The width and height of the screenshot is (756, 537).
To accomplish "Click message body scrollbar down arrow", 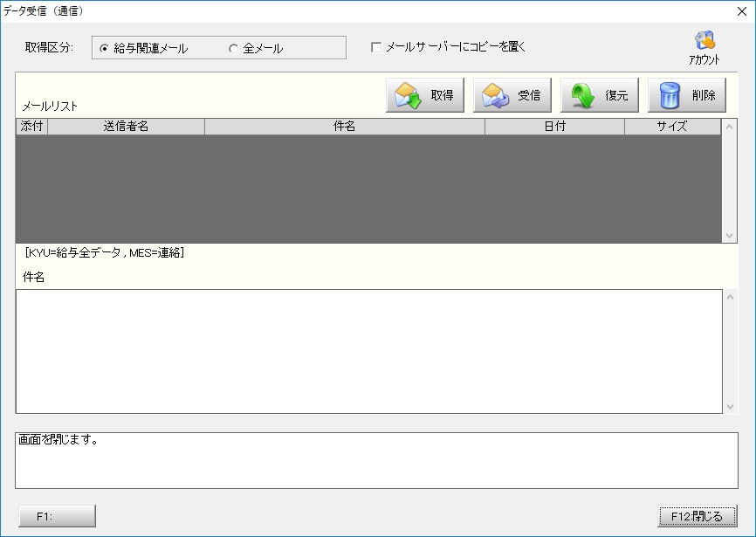I will coord(730,406).
